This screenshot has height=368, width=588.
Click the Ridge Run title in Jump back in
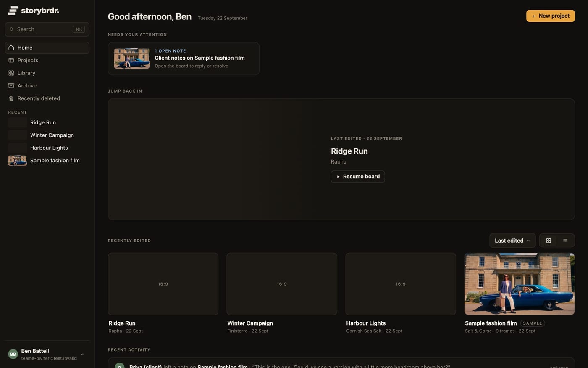pyautogui.click(x=349, y=151)
